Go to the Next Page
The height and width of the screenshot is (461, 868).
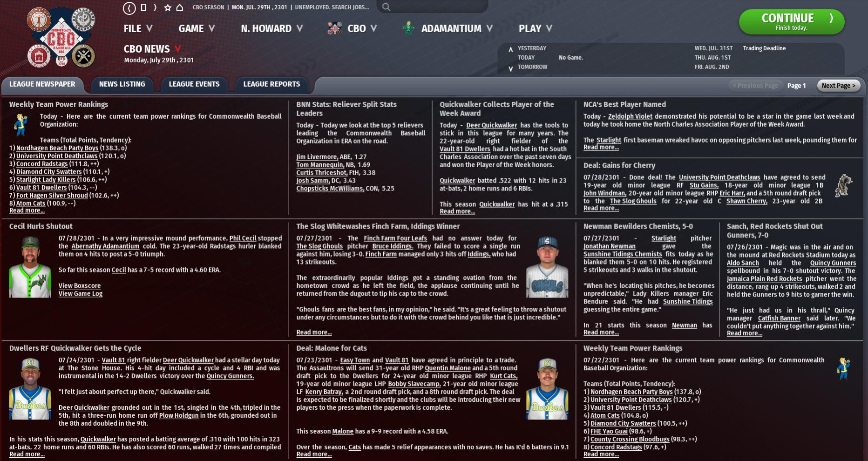(838, 86)
